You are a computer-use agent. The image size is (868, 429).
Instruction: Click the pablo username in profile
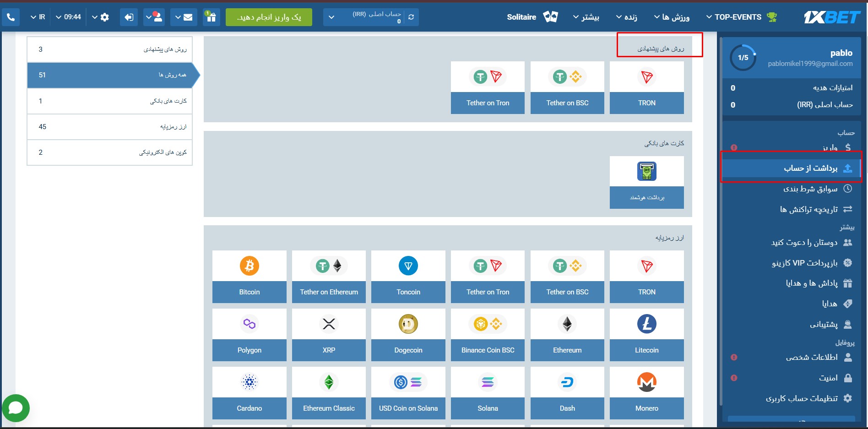tap(841, 53)
